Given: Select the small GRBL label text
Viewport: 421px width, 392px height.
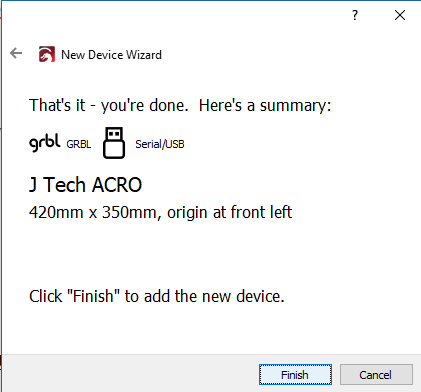Looking at the screenshot, I should click(79, 144).
